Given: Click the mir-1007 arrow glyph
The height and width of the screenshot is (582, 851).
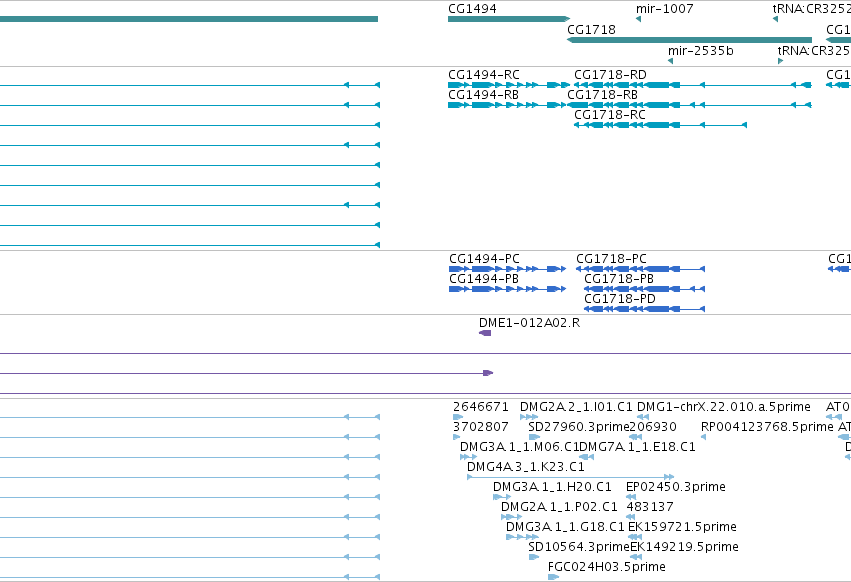Looking at the screenshot, I should [638, 19].
